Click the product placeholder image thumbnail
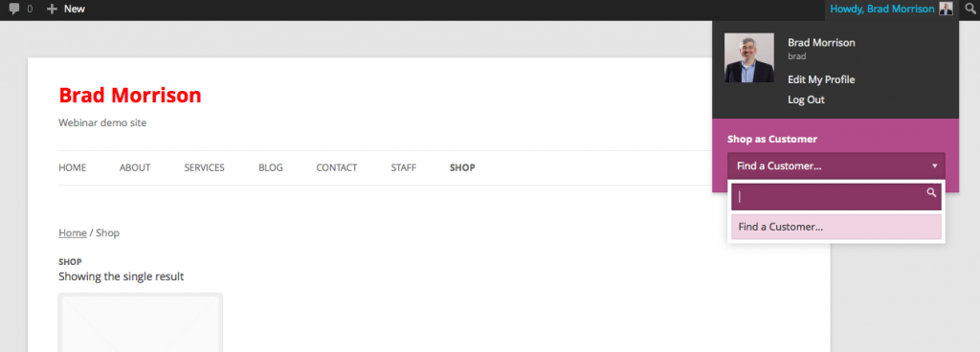This screenshot has height=352, width=980. tap(141, 322)
